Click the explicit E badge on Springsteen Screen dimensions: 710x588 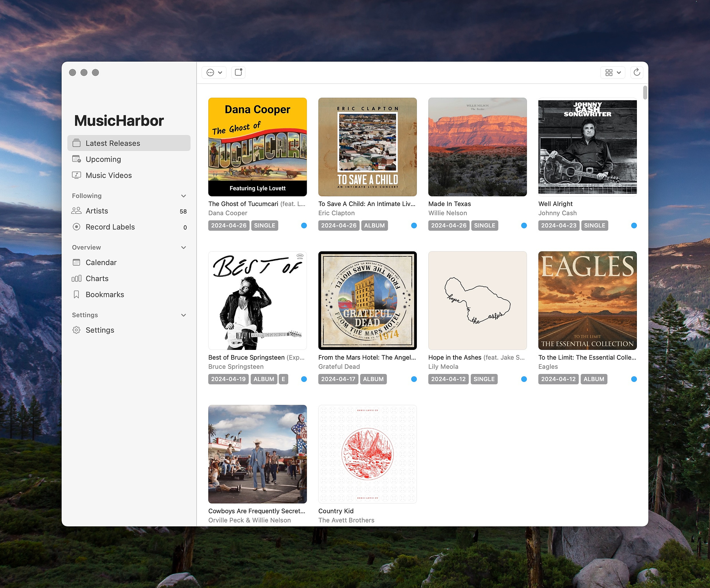(x=283, y=379)
